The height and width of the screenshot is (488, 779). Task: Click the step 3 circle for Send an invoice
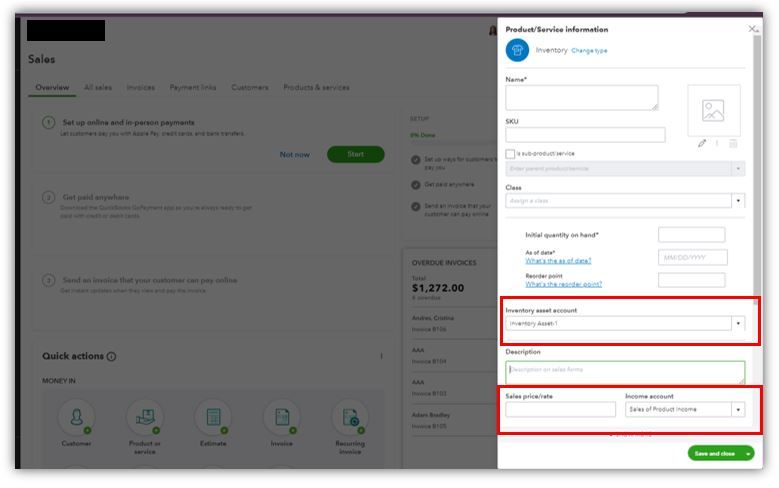tap(48, 280)
